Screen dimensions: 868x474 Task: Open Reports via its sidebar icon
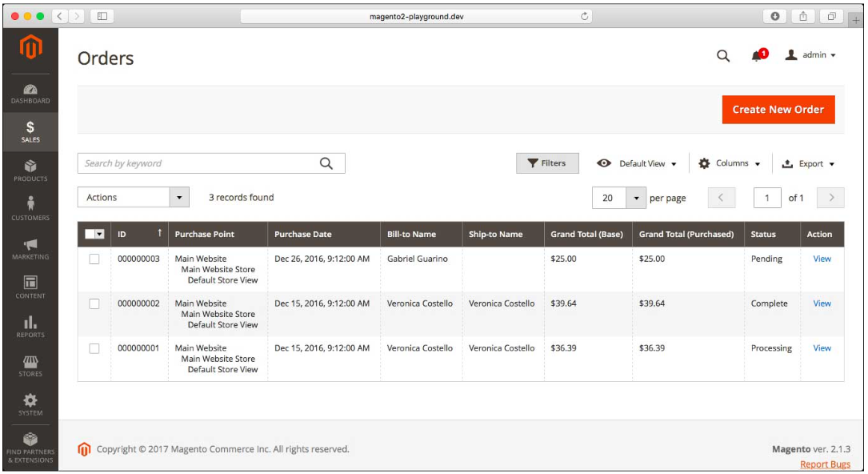pos(30,324)
